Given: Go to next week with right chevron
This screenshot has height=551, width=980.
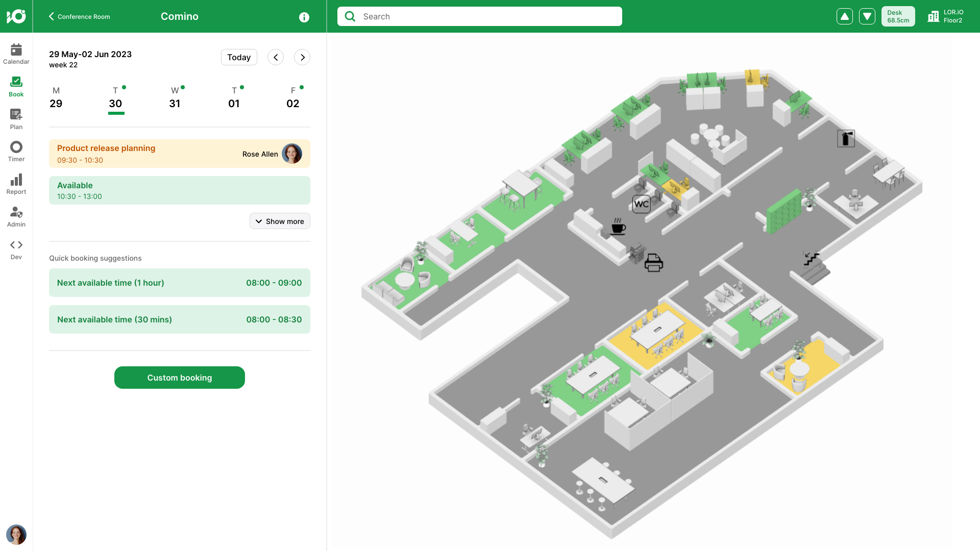Looking at the screenshot, I should click(302, 57).
